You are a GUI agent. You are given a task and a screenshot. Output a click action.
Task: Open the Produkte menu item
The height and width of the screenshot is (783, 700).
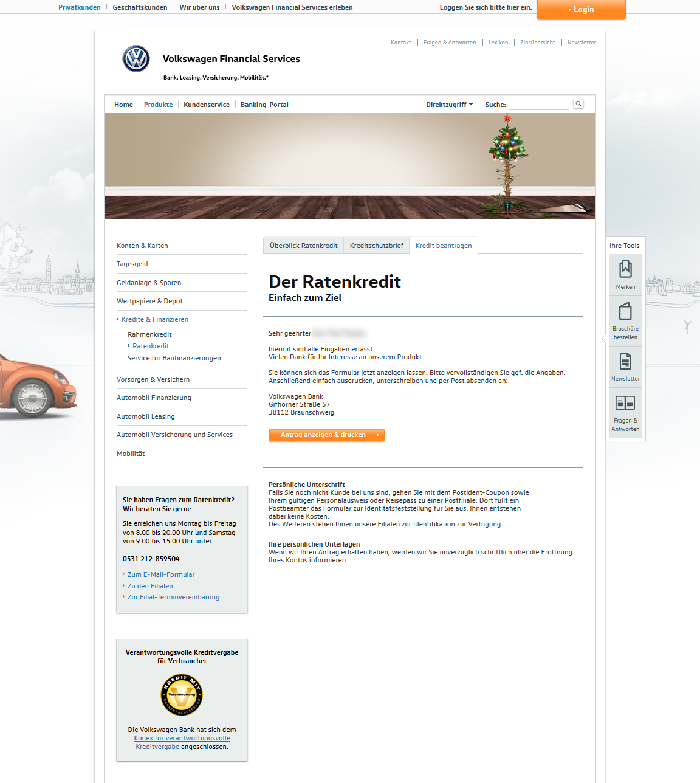(158, 105)
